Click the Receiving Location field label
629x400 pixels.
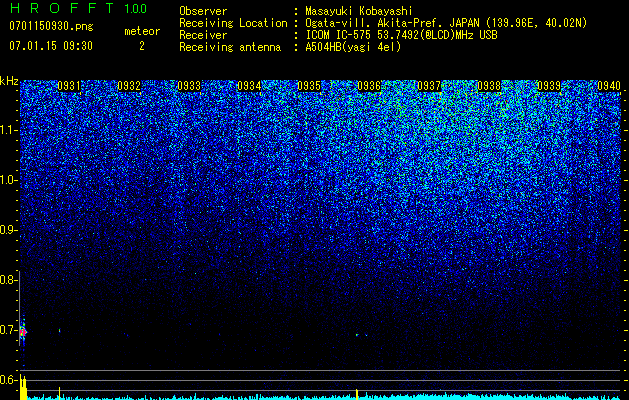coord(233,23)
